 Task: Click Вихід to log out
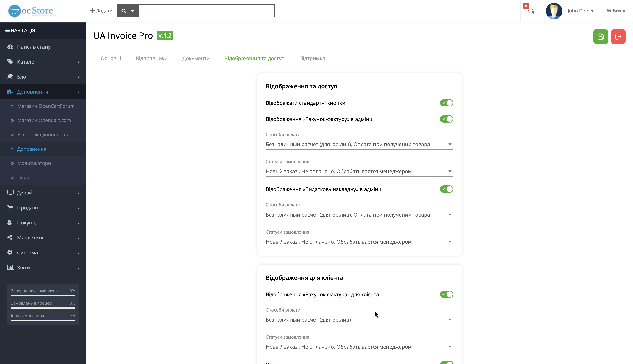coord(616,11)
